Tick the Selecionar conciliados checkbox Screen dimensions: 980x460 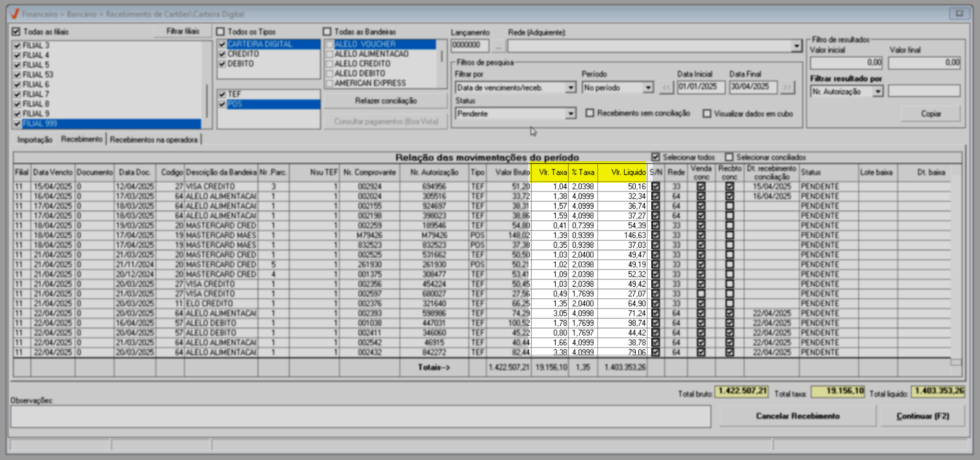(729, 157)
